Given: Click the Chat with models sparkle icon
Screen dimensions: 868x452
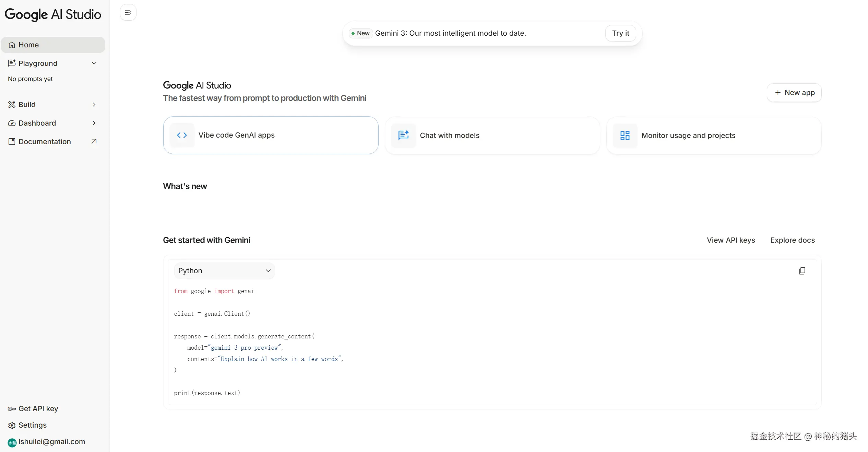Looking at the screenshot, I should [403, 135].
